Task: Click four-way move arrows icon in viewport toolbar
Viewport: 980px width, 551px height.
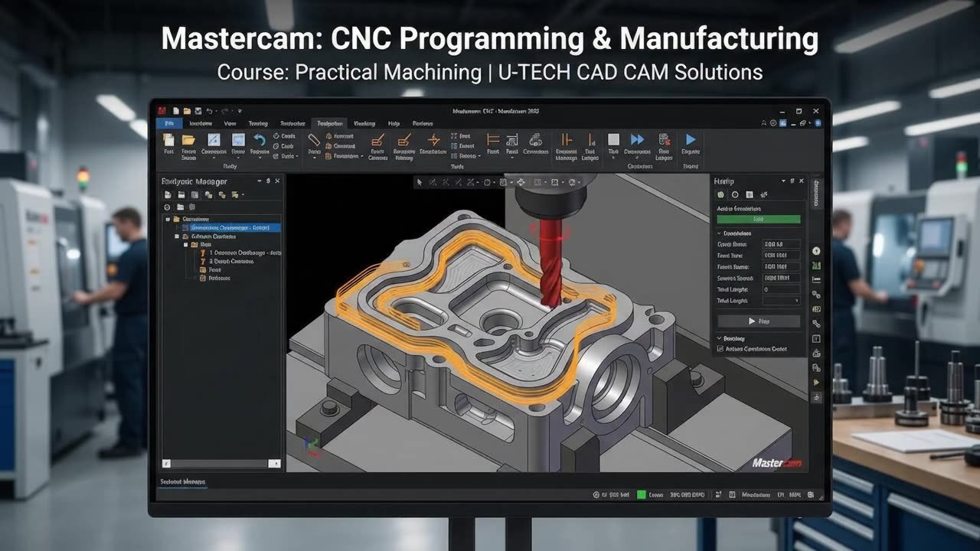Action: pos(521,183)
